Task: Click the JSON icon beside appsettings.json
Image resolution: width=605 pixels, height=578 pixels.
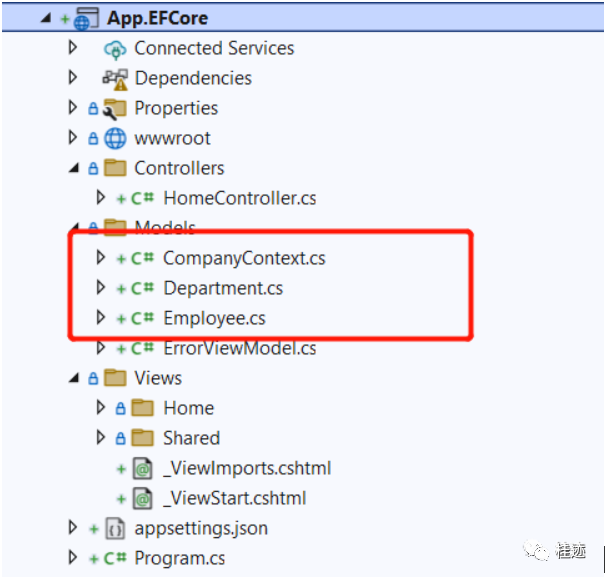Action: 115,529
